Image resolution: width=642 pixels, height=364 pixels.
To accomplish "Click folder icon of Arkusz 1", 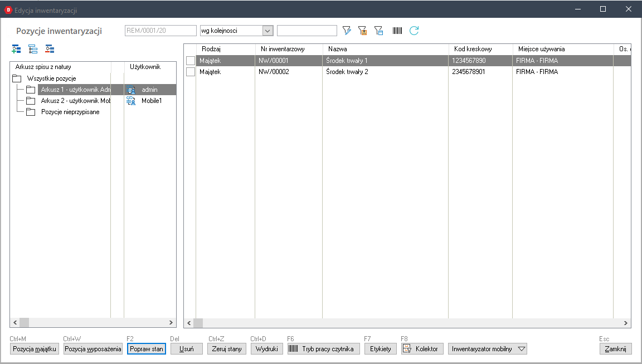I will (31, 90).
